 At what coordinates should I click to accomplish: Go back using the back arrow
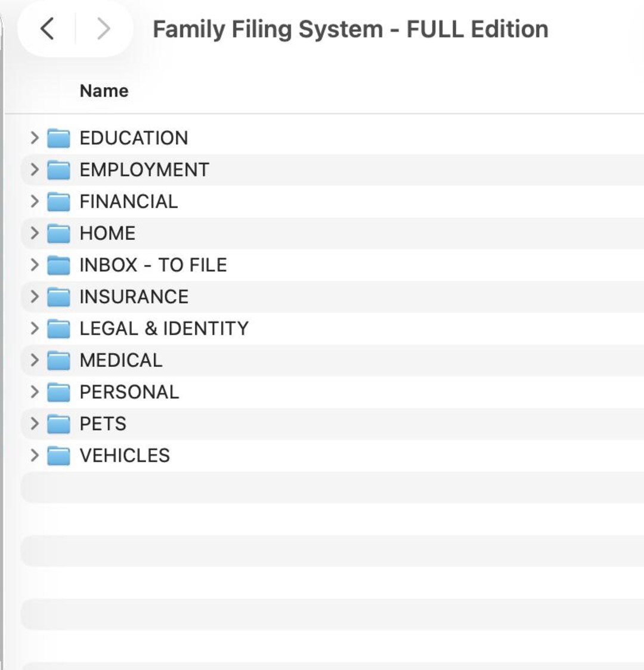click(x=47, y=29)
